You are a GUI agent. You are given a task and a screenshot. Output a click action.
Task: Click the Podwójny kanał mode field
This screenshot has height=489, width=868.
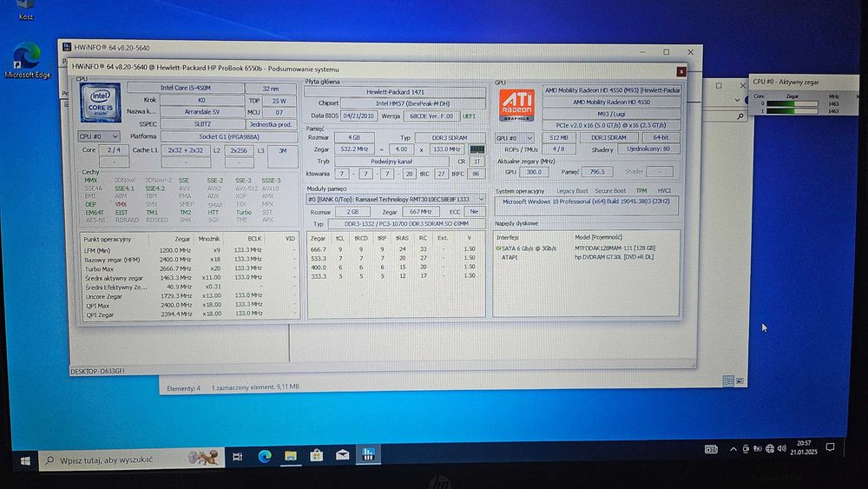(391, 162)
